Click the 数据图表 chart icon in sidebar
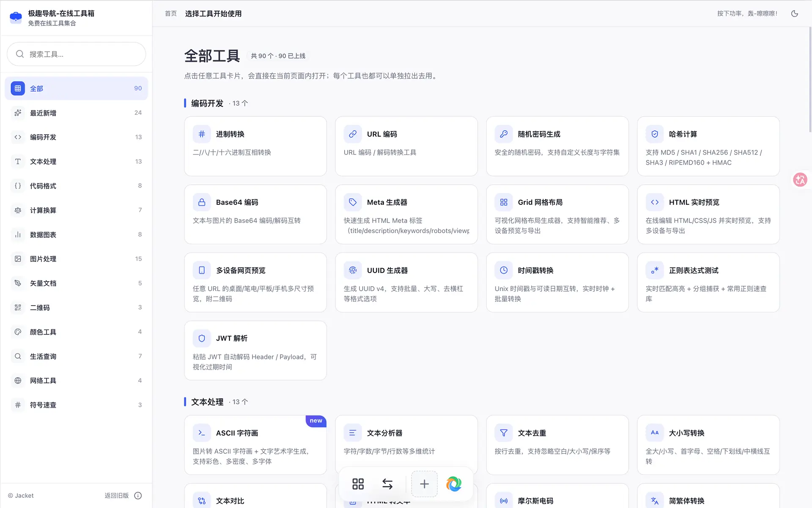Image resolution: width=812 pixels, height=508 pixels. [18, 235]
